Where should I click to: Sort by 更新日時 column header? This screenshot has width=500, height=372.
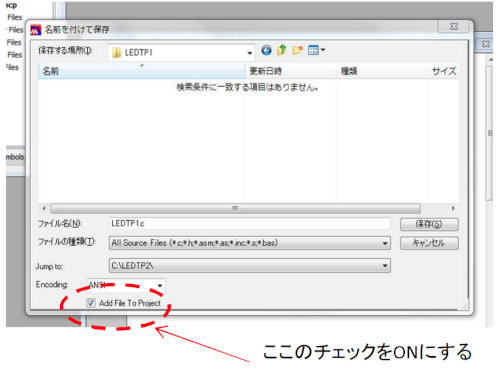point(291,71)
